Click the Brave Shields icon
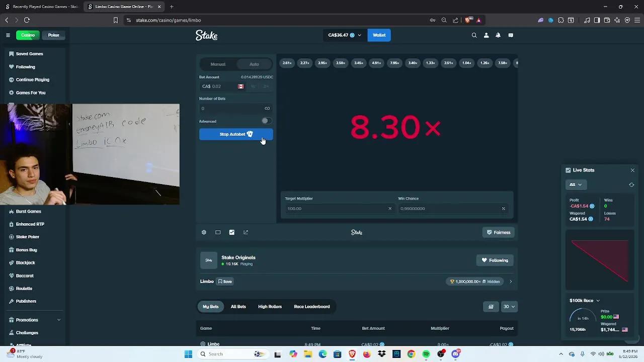This screenshot has height=362, width=644. (x=468, y=20)
